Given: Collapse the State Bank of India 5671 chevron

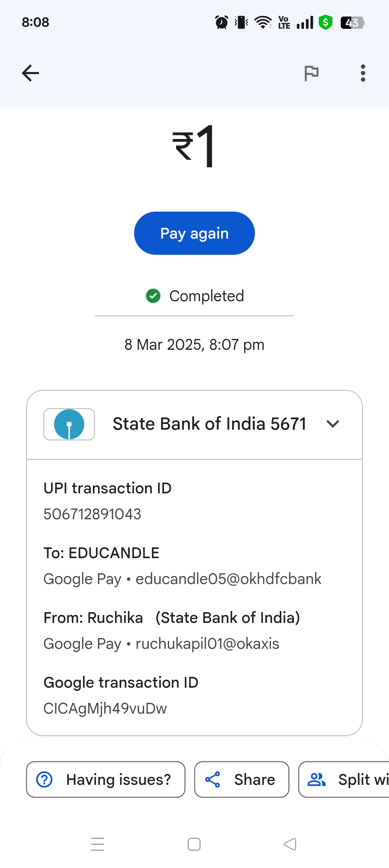Looking at the screenshot, I should click(332, 424).
